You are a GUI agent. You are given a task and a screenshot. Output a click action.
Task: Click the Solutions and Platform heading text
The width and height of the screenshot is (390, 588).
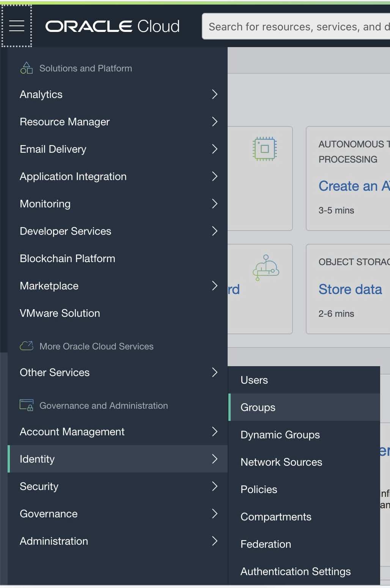[86, 68]
